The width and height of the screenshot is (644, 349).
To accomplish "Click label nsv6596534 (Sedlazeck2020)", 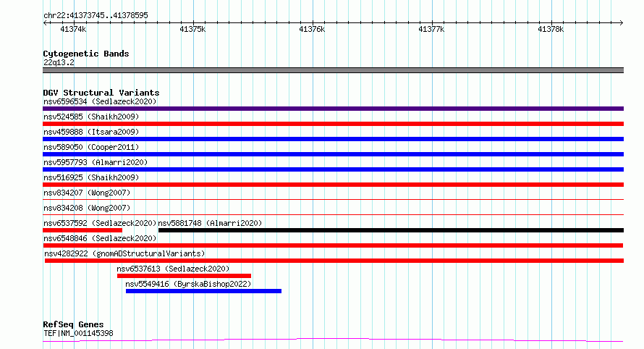I will (x=100, y=101).
